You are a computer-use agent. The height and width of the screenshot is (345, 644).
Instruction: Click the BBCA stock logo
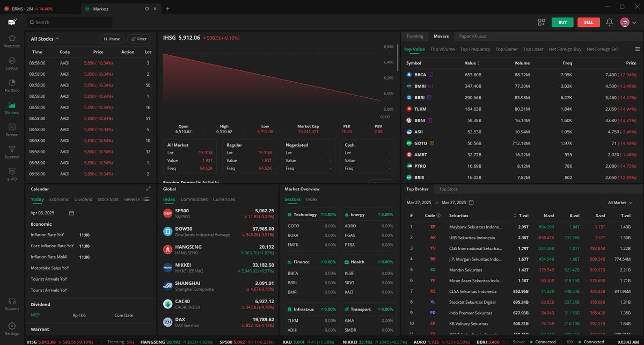pos(409,75)
